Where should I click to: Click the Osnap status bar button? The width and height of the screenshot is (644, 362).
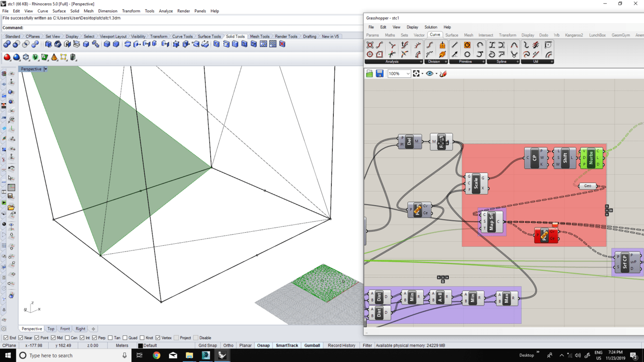pyautogui.click(x=263, y=346)
